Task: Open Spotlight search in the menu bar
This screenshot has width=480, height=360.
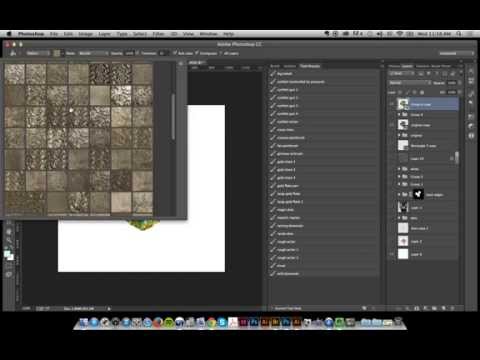Action: 459,34
